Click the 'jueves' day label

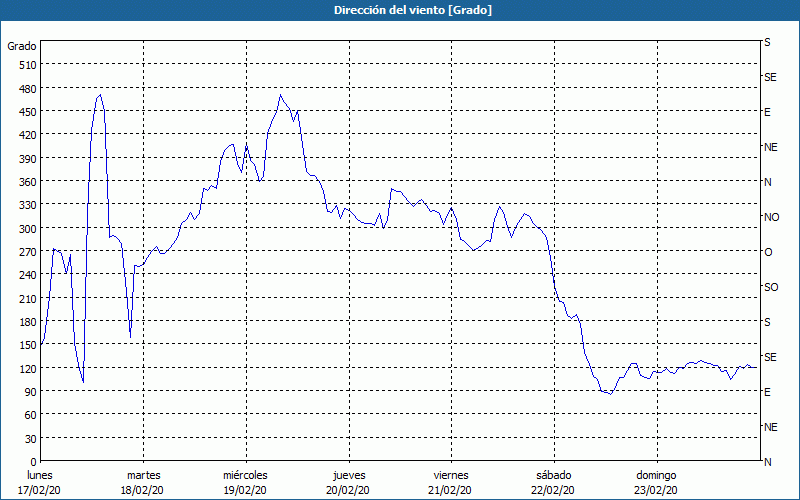click(349, 476)
